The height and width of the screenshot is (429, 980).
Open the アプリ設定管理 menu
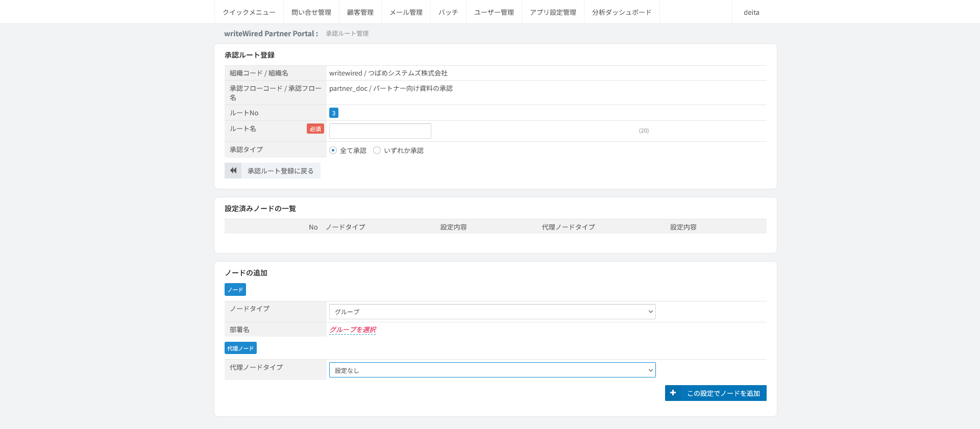pyautogui.click(x=553, y=12)
